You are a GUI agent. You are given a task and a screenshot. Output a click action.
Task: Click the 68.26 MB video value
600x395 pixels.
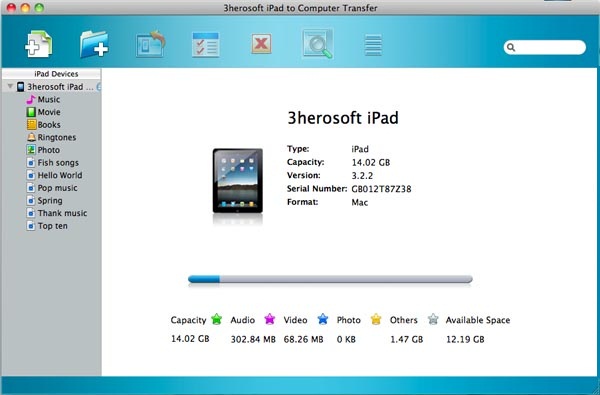(x=303, y=340)
